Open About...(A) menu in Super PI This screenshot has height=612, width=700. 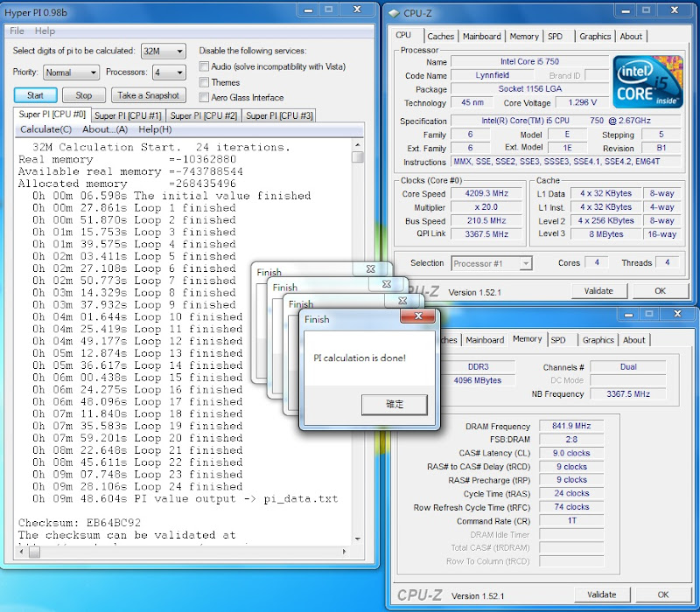(x=105, y=129)
